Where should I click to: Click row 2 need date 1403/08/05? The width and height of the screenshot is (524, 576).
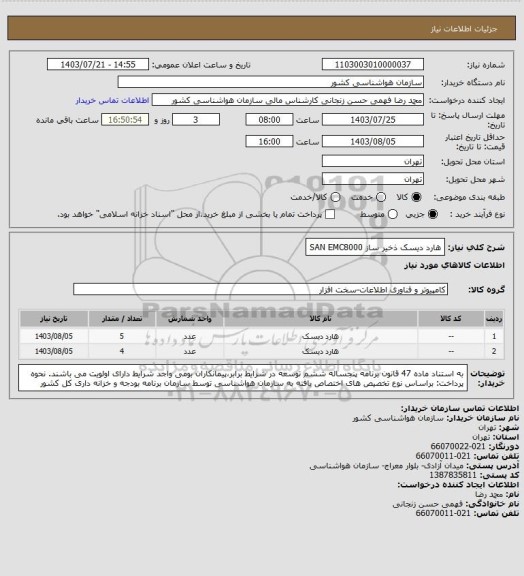point(54,351)
